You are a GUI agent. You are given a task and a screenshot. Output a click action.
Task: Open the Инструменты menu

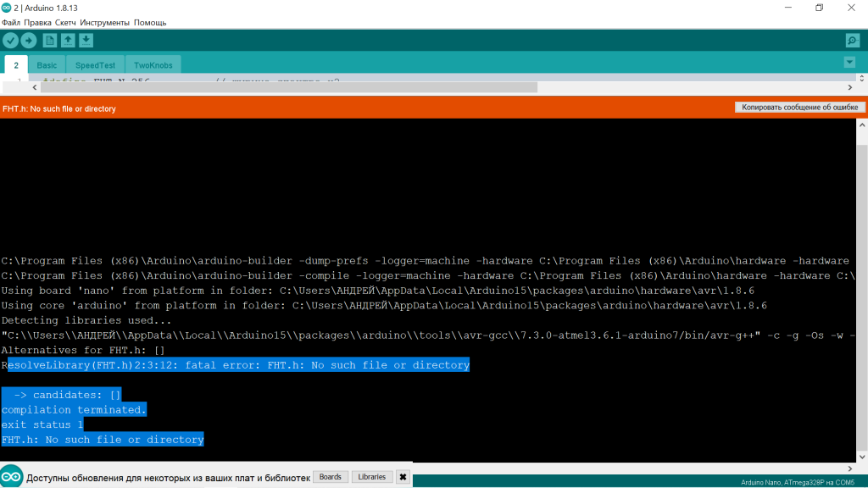click(x=104, y=22)
